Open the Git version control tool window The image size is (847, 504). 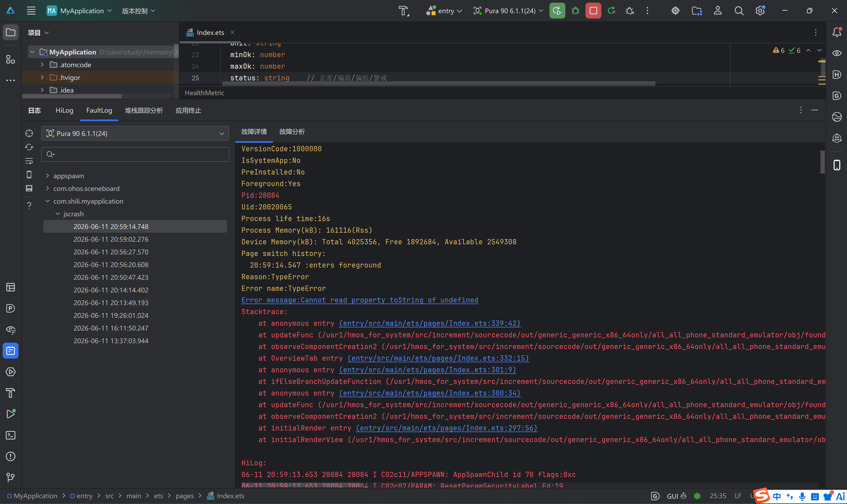click(x=11, y=477)
